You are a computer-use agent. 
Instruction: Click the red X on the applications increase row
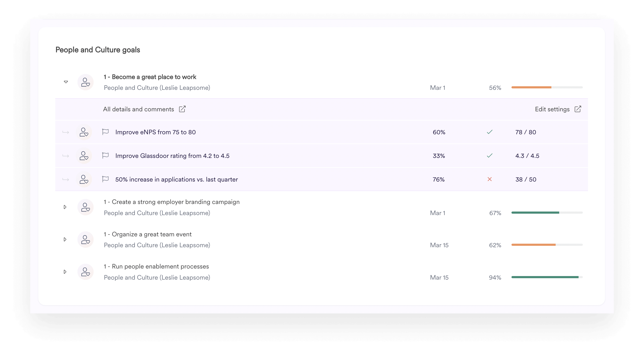click(x=489, y=179)
